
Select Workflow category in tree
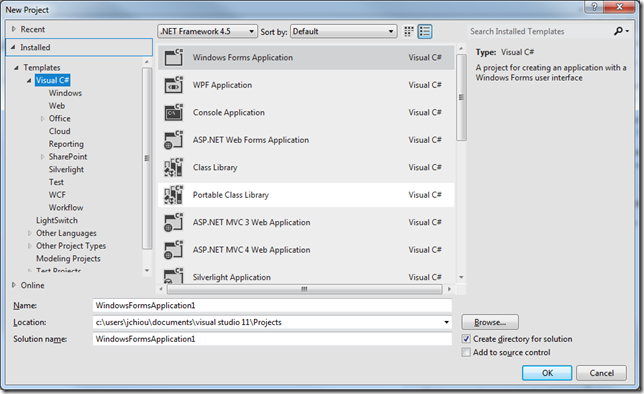point(66,208)
